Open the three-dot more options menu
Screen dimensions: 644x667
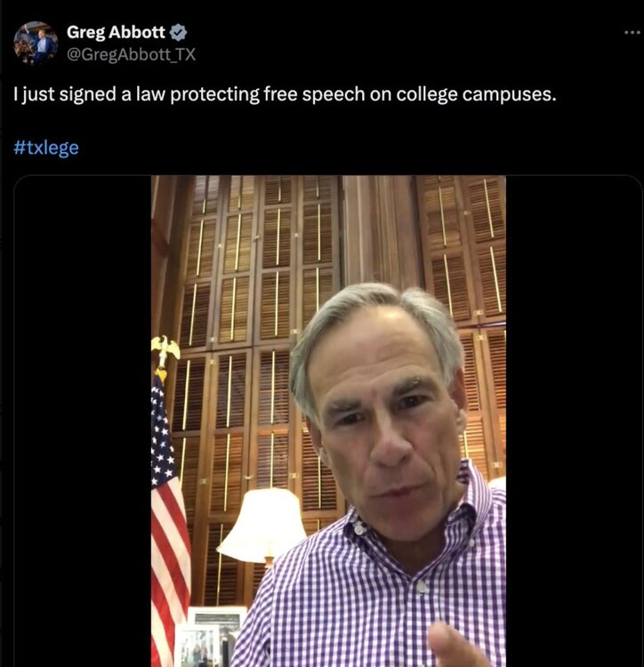[x=631, y=32]
